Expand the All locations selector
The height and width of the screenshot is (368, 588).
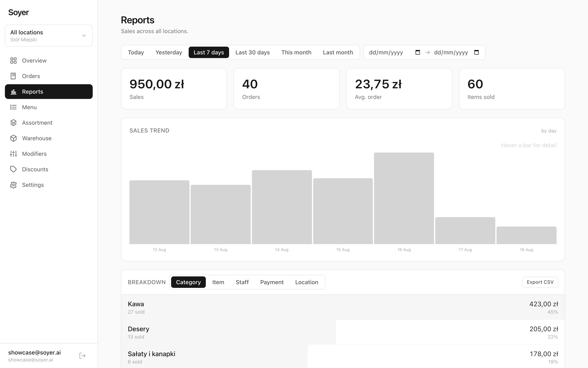click(x=49, y=36)
